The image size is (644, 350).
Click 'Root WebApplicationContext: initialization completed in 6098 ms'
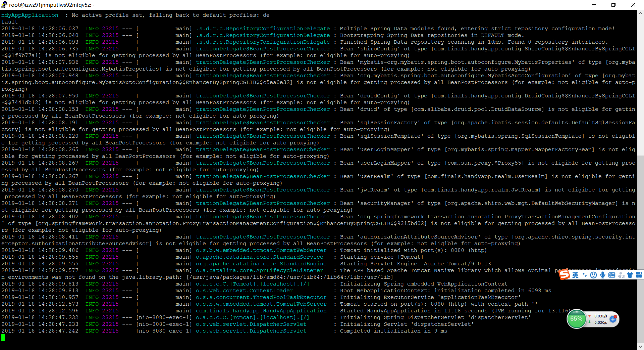click(446, 291)
